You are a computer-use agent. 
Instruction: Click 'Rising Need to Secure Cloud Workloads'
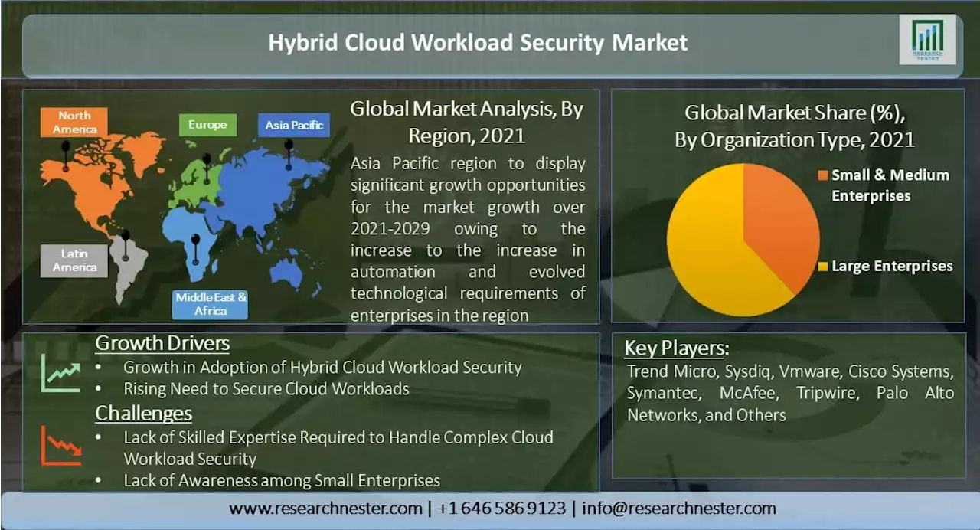tap(266, 389)
